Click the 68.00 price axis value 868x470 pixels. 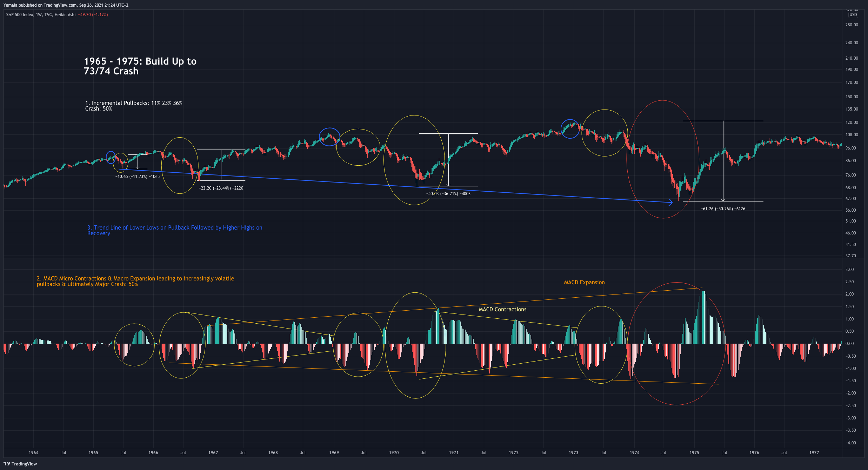point(850,188)
